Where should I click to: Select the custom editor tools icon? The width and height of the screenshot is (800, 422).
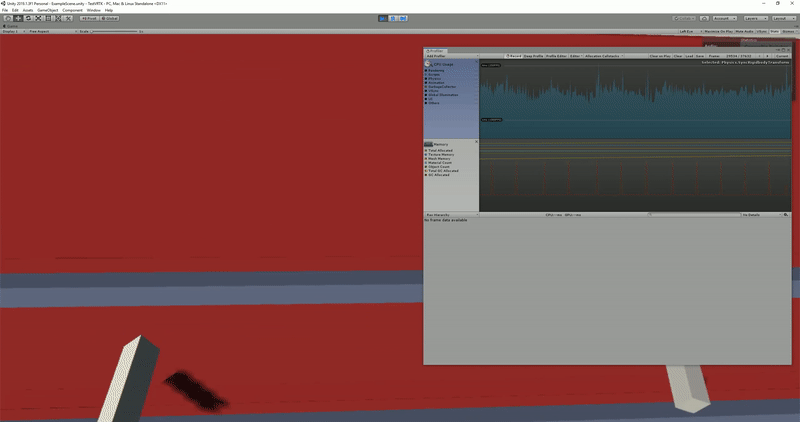coord(68,18)
